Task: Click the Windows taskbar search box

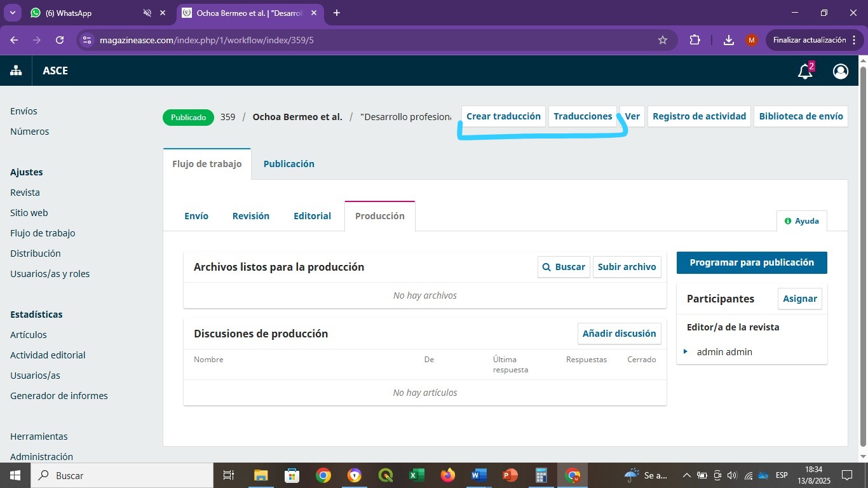Action: 121,475
